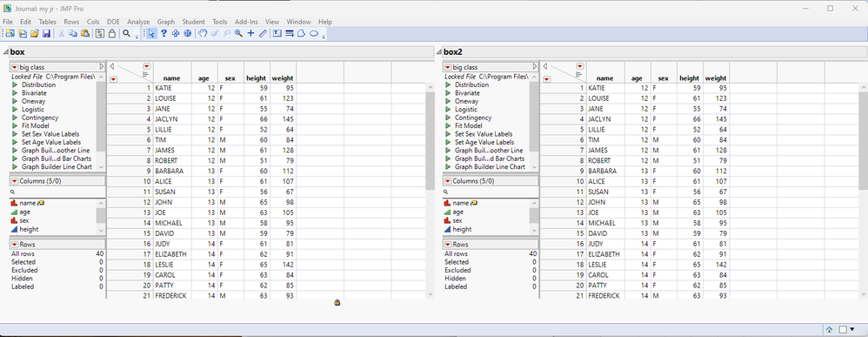Select the sex column in box columns list
The width and height of the screenshot is (868, 337).
[23, 220]
